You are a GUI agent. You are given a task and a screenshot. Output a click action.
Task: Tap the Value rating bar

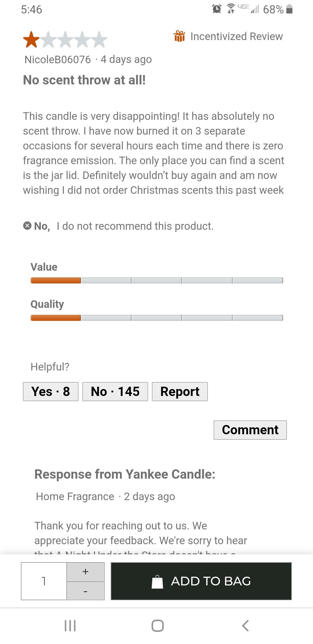(x=156, y=280)
